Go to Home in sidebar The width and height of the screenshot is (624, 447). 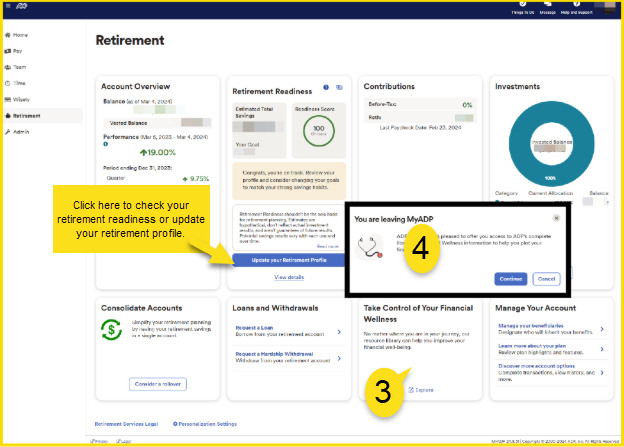(x=16, y=35)
